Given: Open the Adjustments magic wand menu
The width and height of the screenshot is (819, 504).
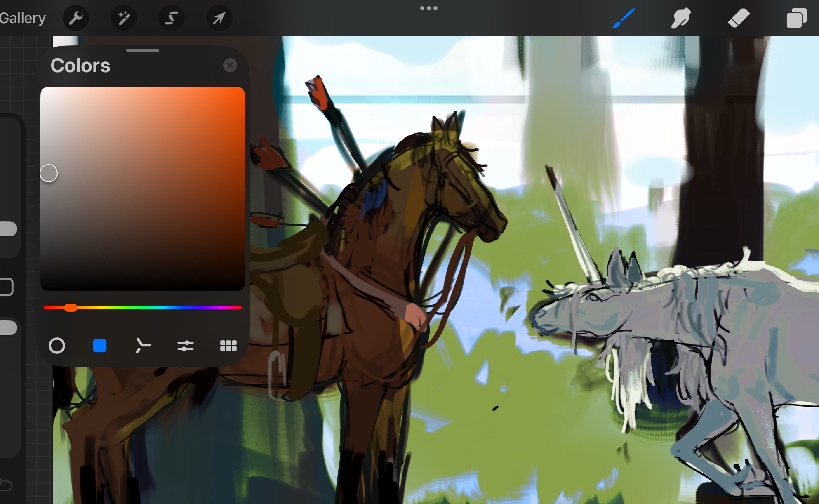Looking at the screenshot, I should (x=124, y=18).
